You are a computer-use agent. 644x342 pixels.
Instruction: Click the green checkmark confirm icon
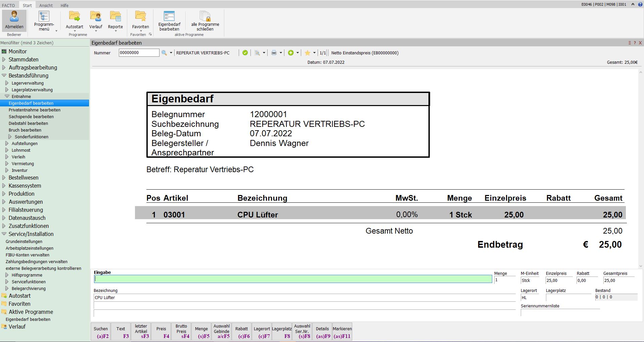pyautogui.click(x=245, y=53)
